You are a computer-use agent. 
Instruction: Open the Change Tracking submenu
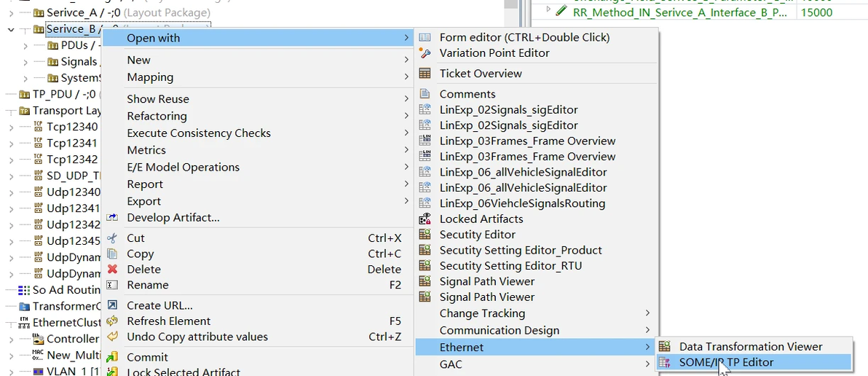pos(482,313)
